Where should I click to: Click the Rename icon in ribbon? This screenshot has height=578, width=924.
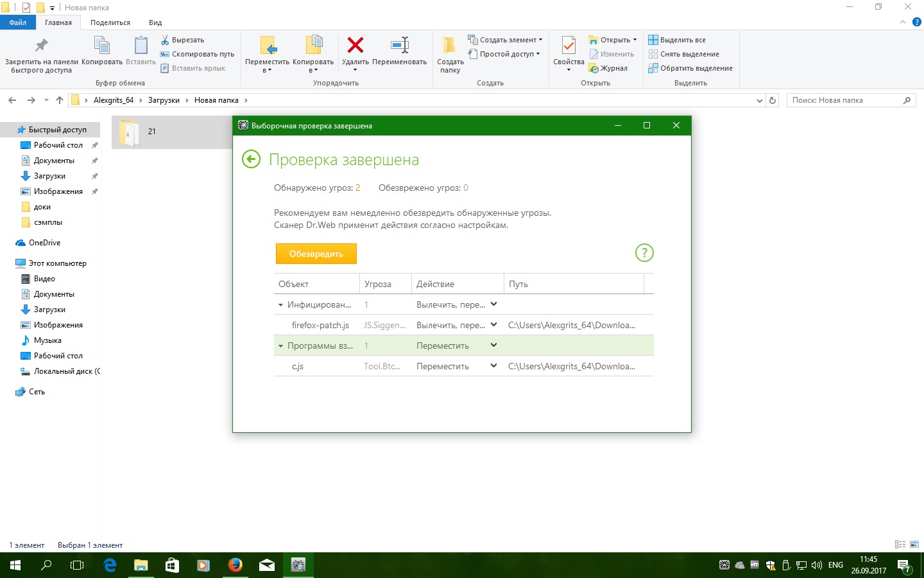tap(399, 46)
